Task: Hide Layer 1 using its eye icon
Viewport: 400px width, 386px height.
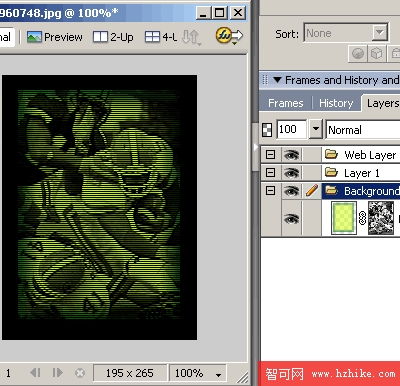Action: [x=291, y=173]
